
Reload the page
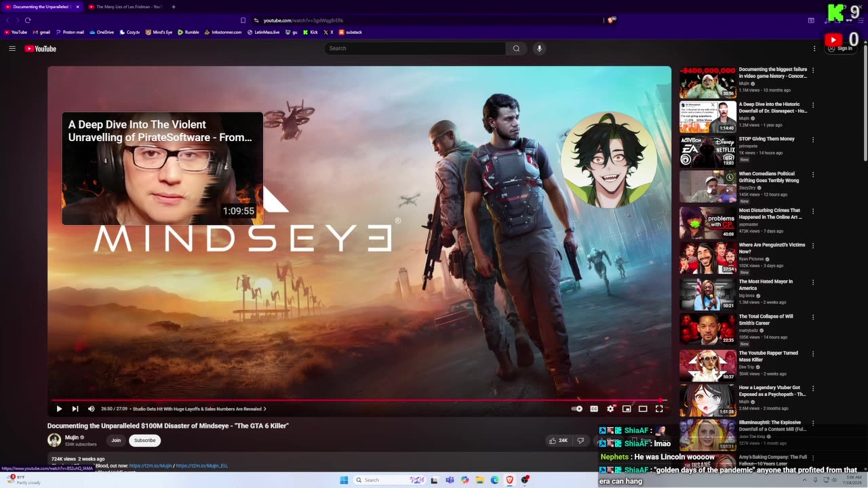(28, 20)
